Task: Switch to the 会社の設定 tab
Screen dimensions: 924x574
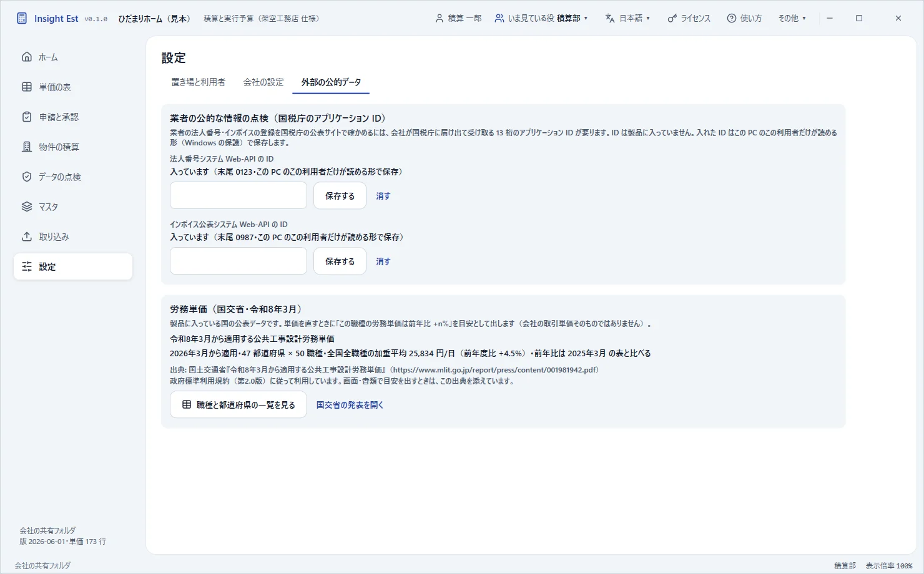Action: pyautogui.click(x=263, y=82)
